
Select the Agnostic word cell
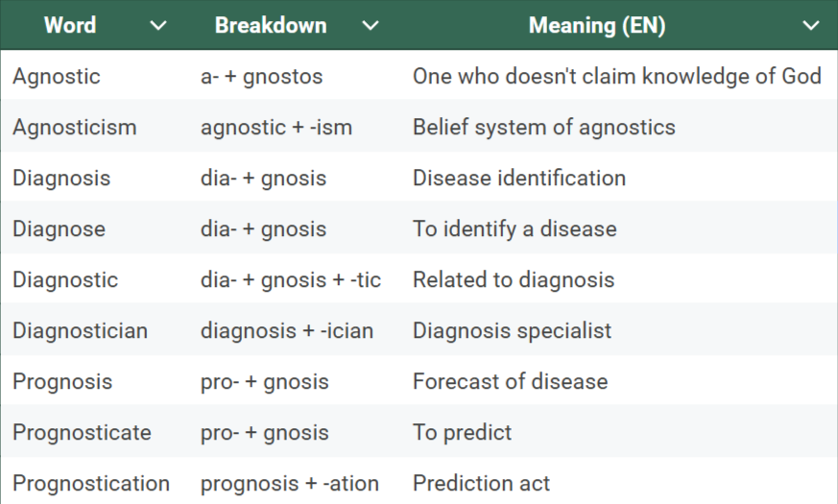(x=57, y=76)
